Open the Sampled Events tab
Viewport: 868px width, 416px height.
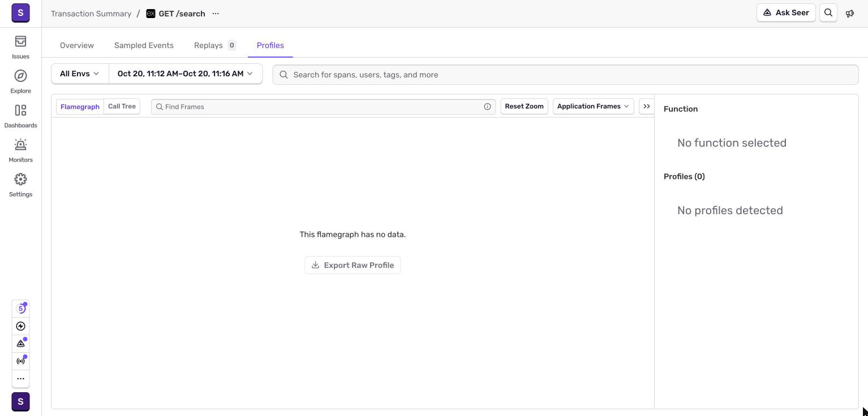coord(144,45)
